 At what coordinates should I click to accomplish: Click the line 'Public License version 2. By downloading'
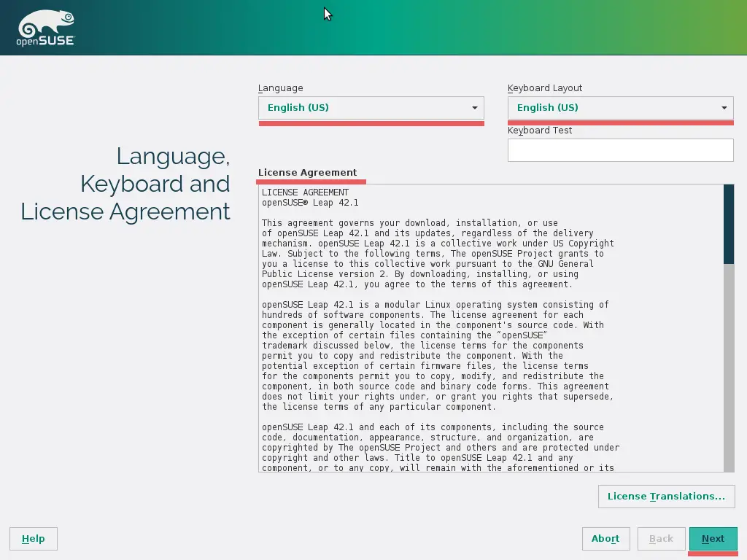[x=419, y=274]
